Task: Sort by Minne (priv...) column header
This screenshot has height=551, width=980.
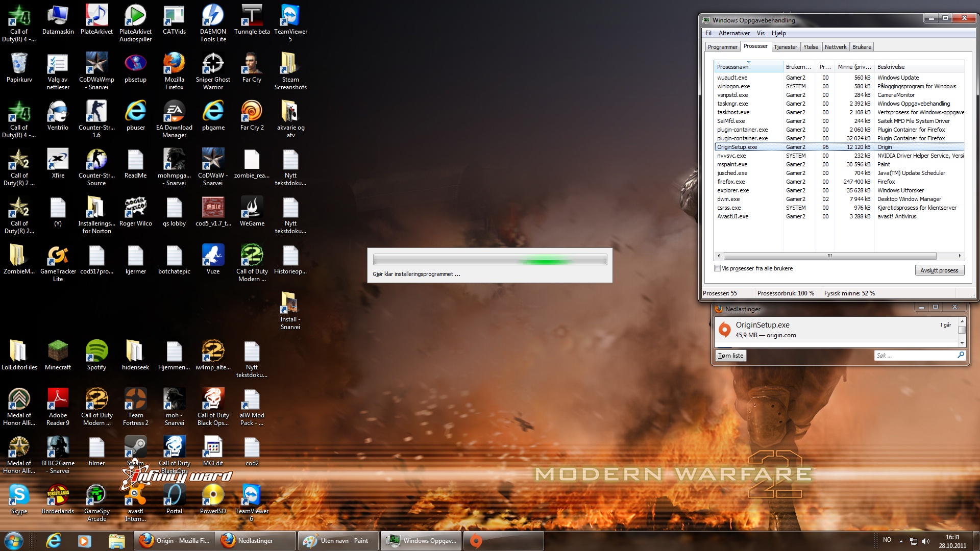Action: [854, 67]
